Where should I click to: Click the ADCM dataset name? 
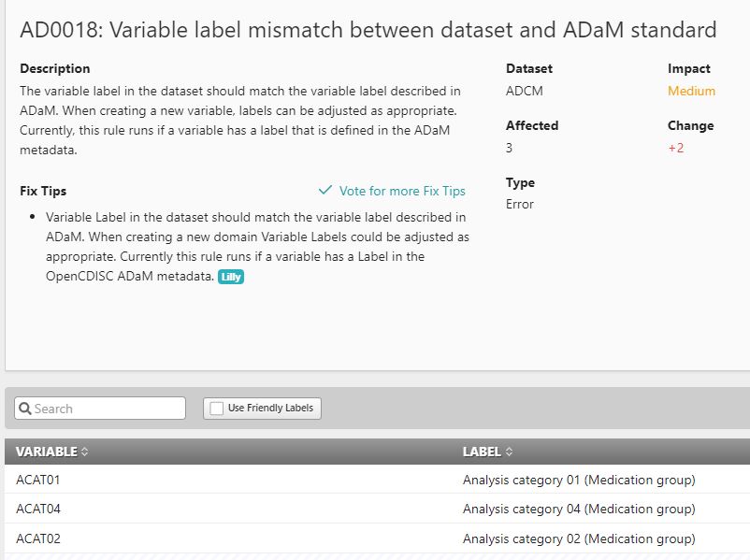(x=525, y=91)
